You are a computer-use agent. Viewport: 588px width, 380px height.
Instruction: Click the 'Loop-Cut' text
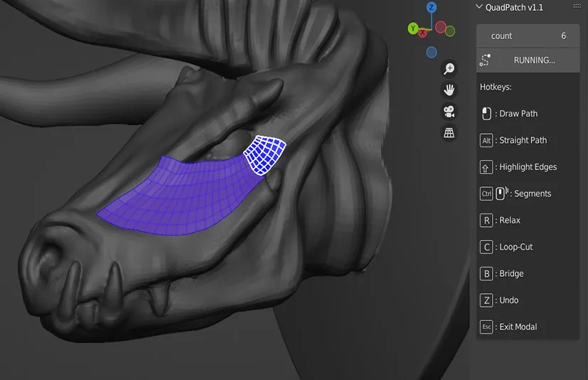[516, 247]
